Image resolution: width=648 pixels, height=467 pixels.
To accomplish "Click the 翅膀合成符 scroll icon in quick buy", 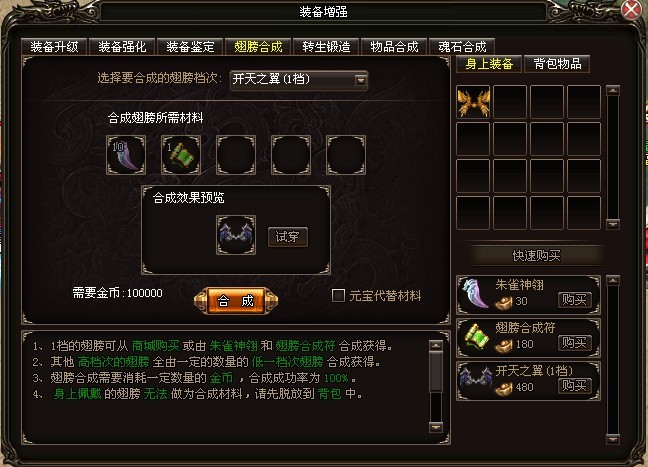I will click(476, 337).
